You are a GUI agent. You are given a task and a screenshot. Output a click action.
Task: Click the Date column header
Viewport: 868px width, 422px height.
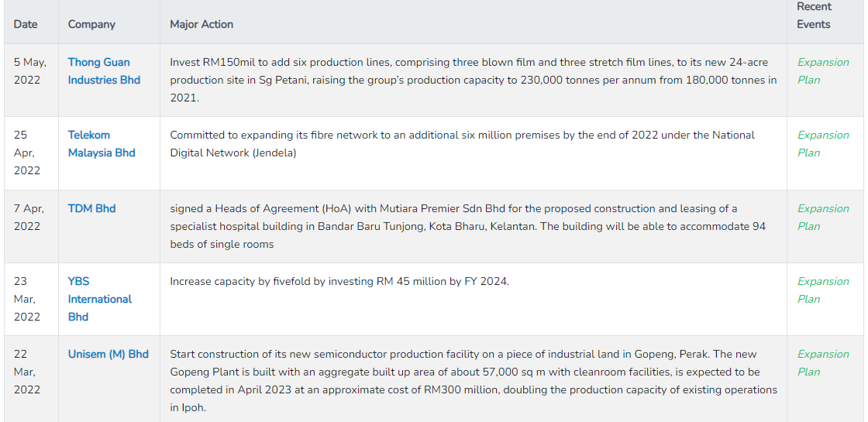pos(26,24)
